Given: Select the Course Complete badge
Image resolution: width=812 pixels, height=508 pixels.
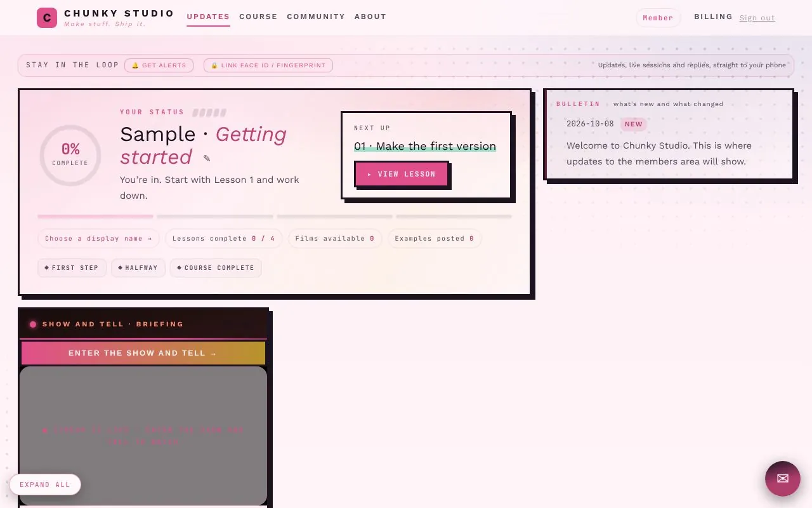Looking at the screenshot, I should click(x=216, y=267).
